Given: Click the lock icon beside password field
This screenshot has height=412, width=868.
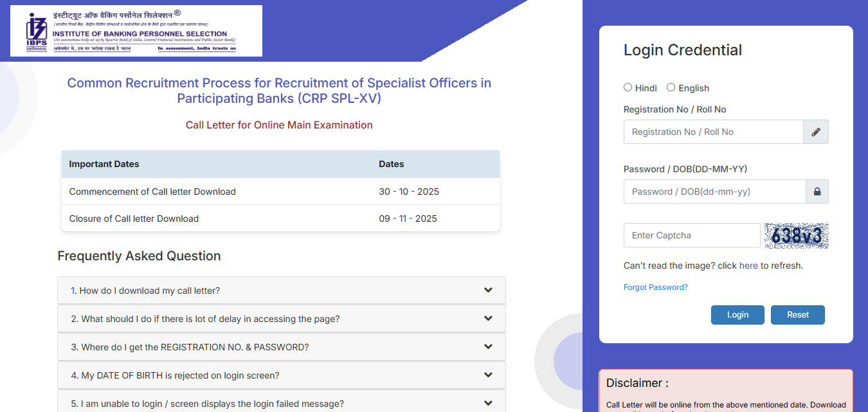Looking at the screenshot, I should click(x=817, y=191).
